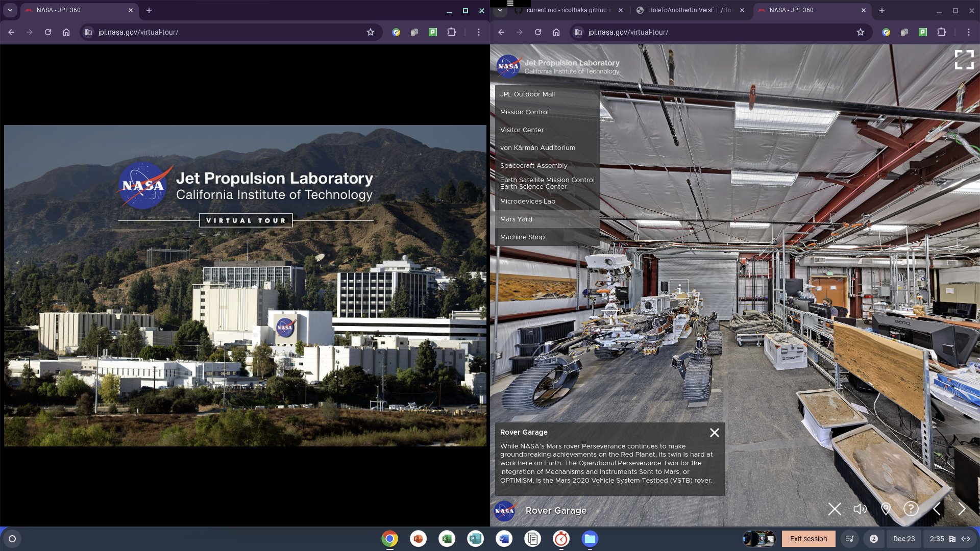Click the home icon in left browser window
980x551 pixels.
coord(66,32)
